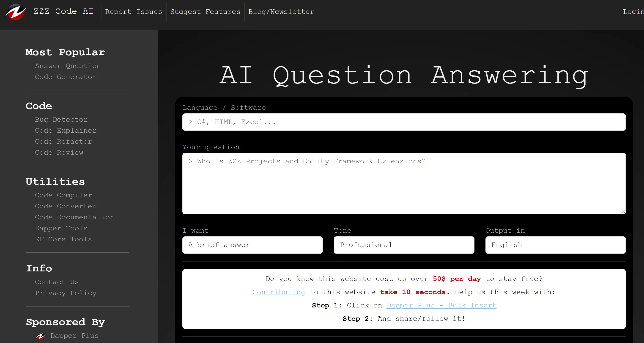Click the ZZZ Code AI logo icon
This screenshot has width=644, height=343.
tap(16, 12)
